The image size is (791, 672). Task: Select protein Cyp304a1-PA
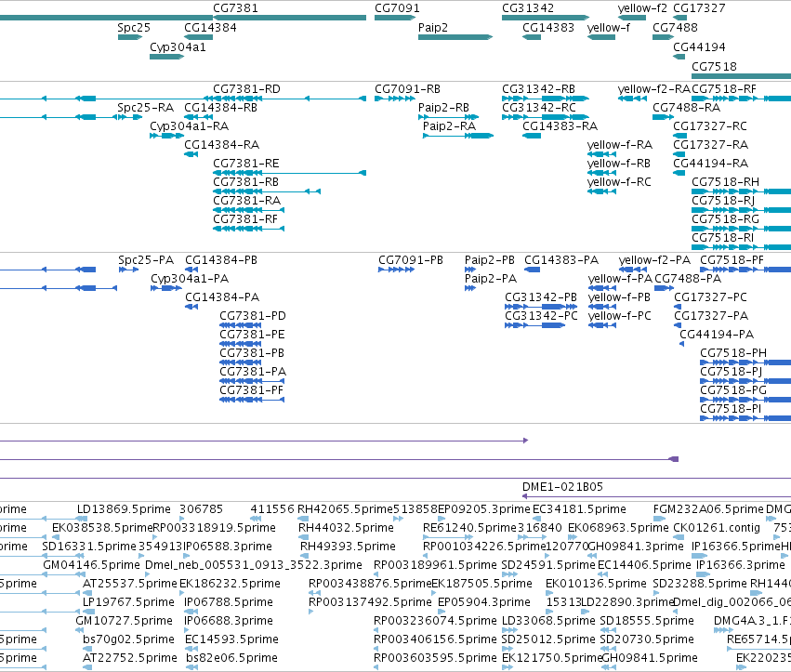[x=166, y=288]
